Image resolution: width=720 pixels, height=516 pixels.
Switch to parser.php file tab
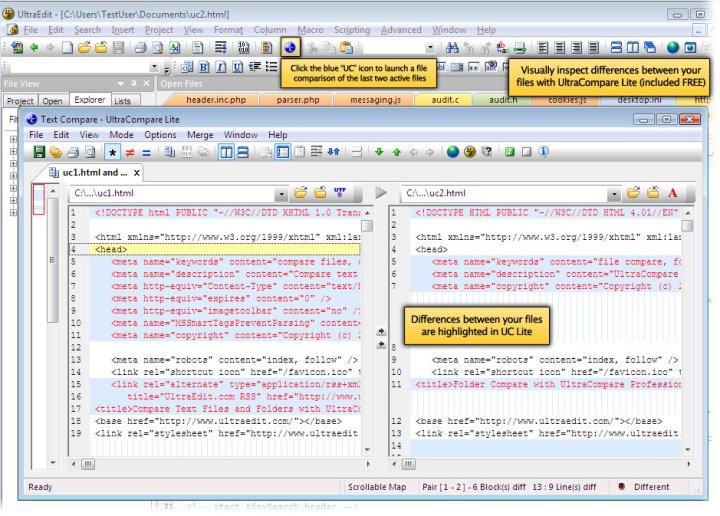coord(298,100)
